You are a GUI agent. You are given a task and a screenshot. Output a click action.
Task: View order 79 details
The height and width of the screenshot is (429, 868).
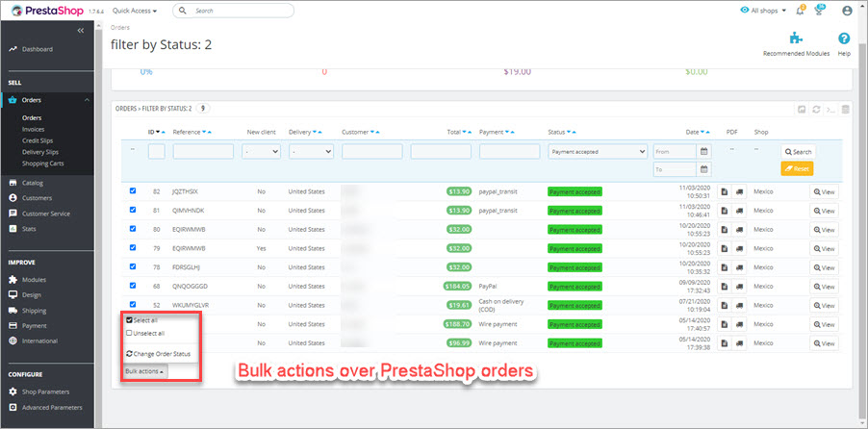pos(824,248)
